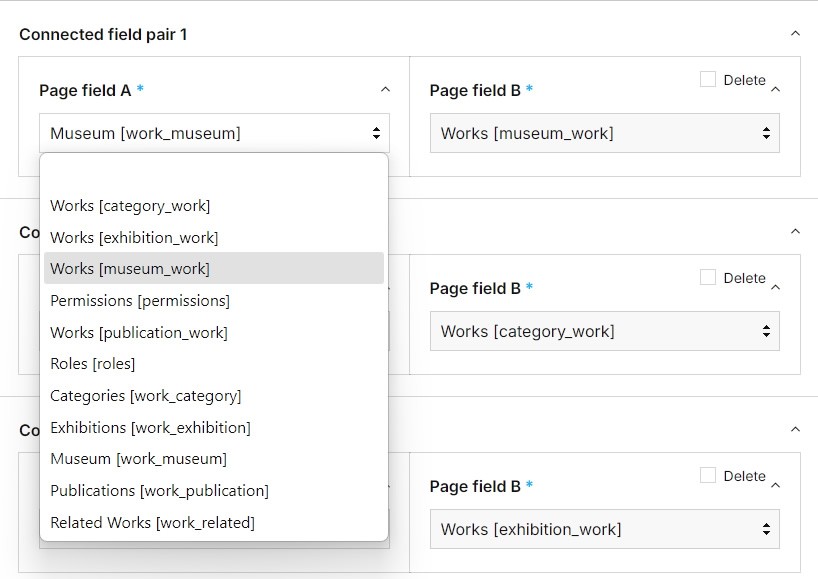Select the Permissions [permissions] option
This screenshot has height=579, width=818.
pyautogui.click(x=140, y=300)
